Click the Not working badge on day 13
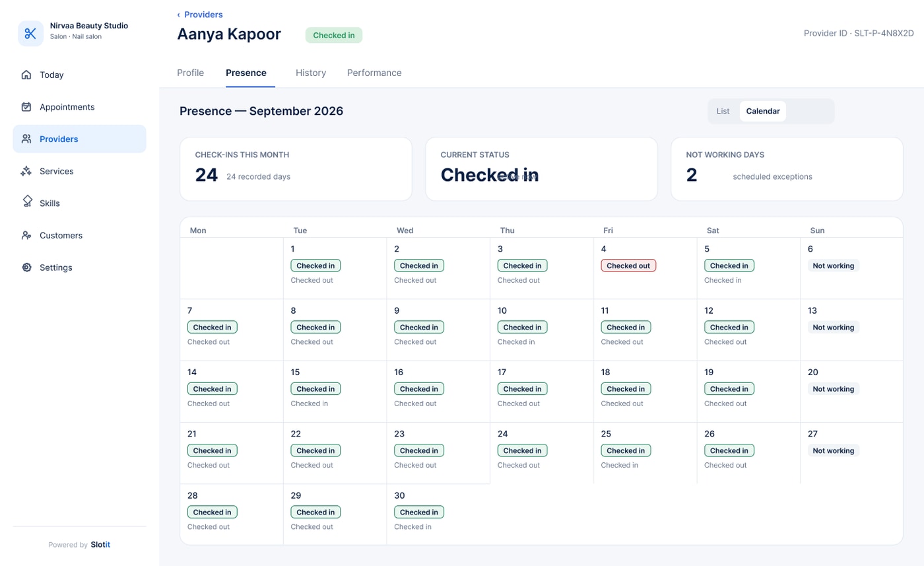 (834, 327)
